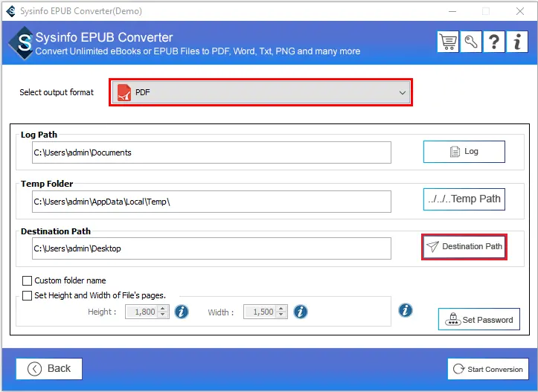Click into the Destination Path text field
This screenshot has height=392, width=538.
coord(211,248)
